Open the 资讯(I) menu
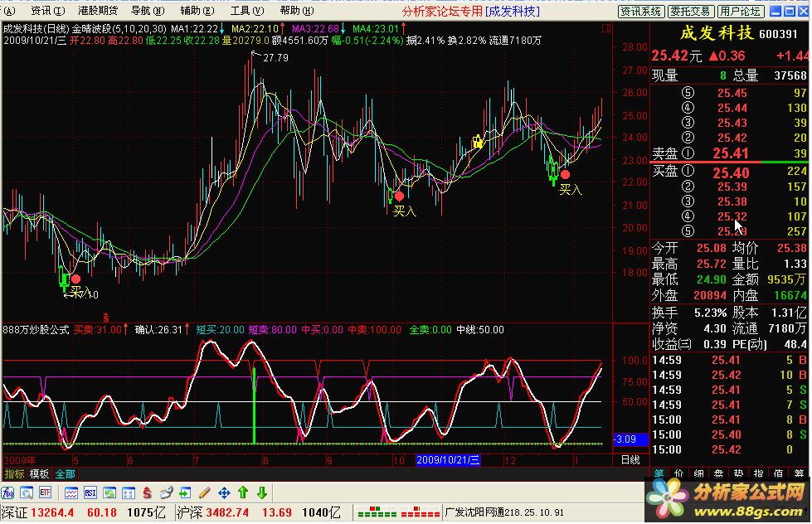 tap(47, 10)
